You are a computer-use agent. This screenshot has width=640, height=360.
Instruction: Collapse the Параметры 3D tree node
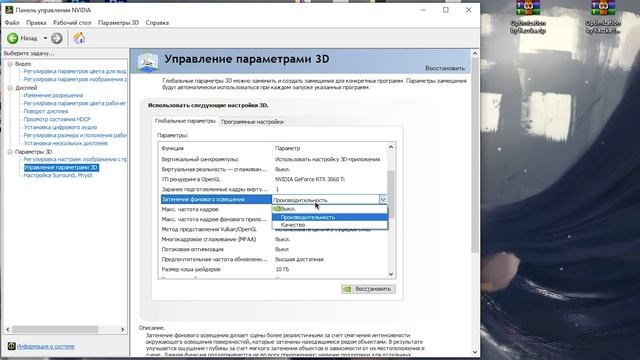click(10, 152)
